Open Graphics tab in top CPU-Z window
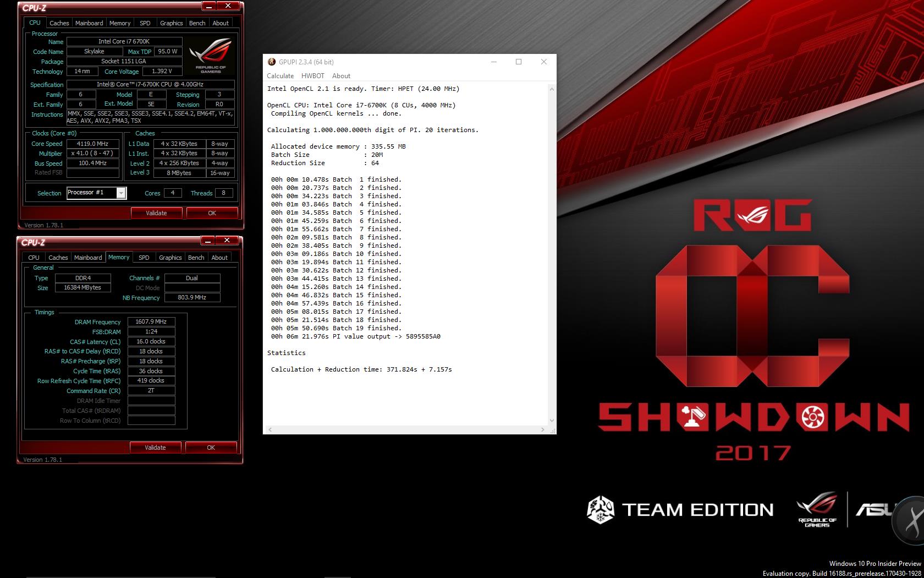This screenshot has height=578, width=924. coord(172,23)
